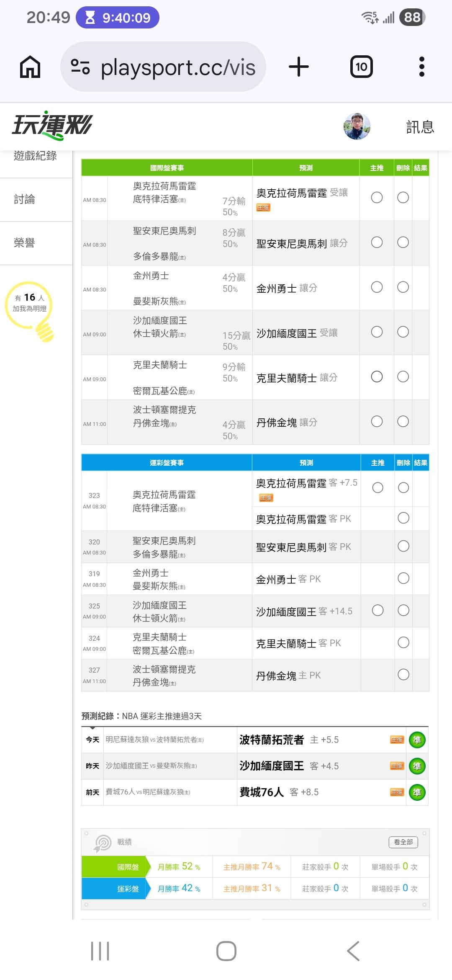Open the 遊戲紀錄 sidebar tab
The width and height of the screenshot is (452, 980).
(35, 157)
